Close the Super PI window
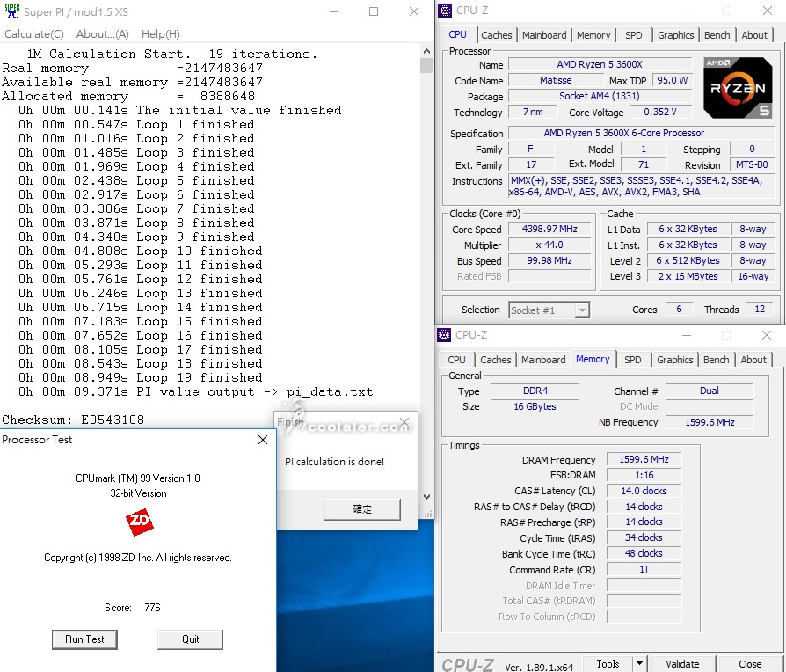This screenshot has width=786, height=672. pyautogui.click(x=414, y=11)
